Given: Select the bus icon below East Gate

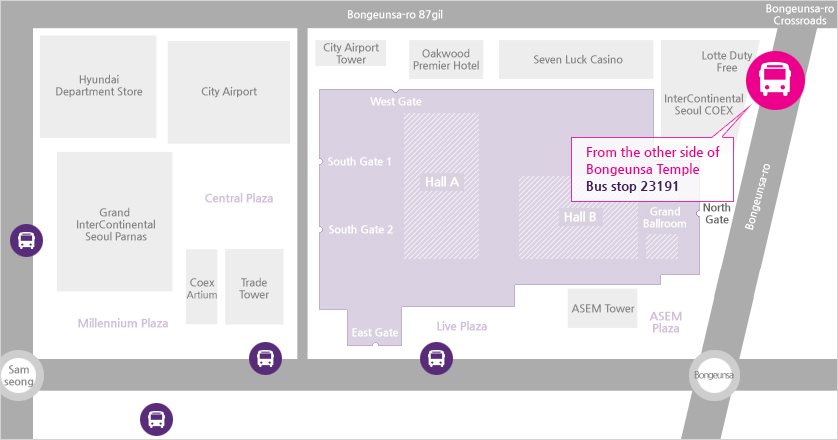Looking at the screenshot, I should [x=436, y=358].
